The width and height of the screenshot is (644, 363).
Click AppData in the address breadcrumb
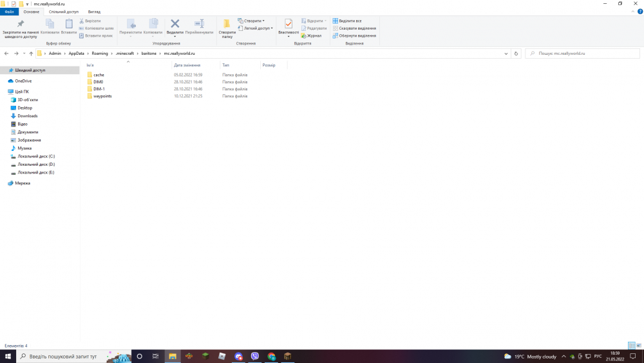pyautogui.click(x=77, y=54)
